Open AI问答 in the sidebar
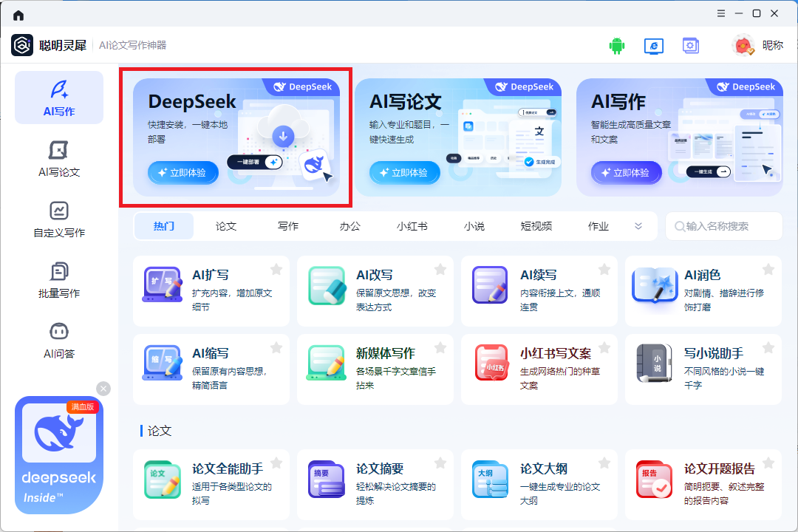This screenshot has height=532, width=798. 59,340
